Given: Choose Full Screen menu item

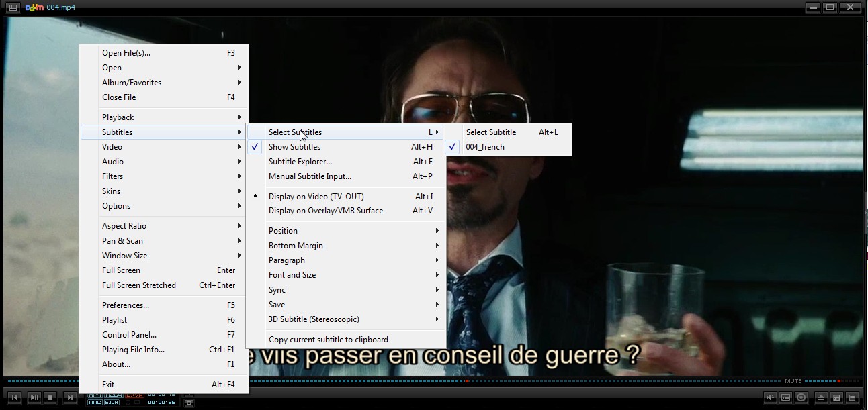Looking at the screenshot, I should [164, 270].
